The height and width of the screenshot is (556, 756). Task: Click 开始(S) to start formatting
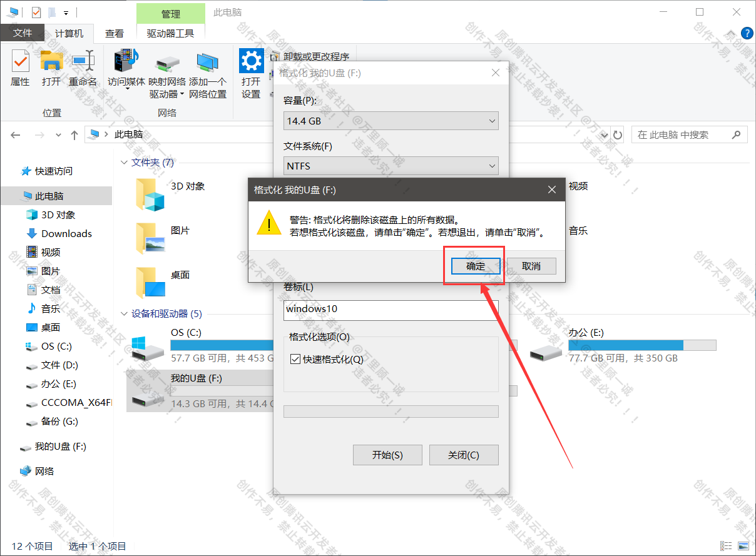tap(387, 455)
